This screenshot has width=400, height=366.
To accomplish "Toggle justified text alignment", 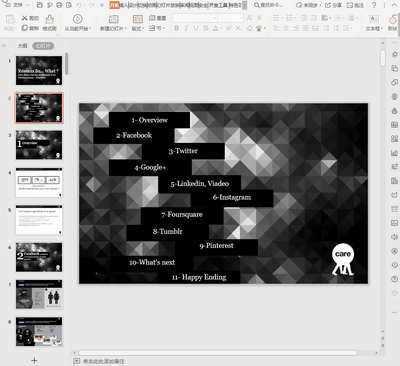I will [306, 29].
